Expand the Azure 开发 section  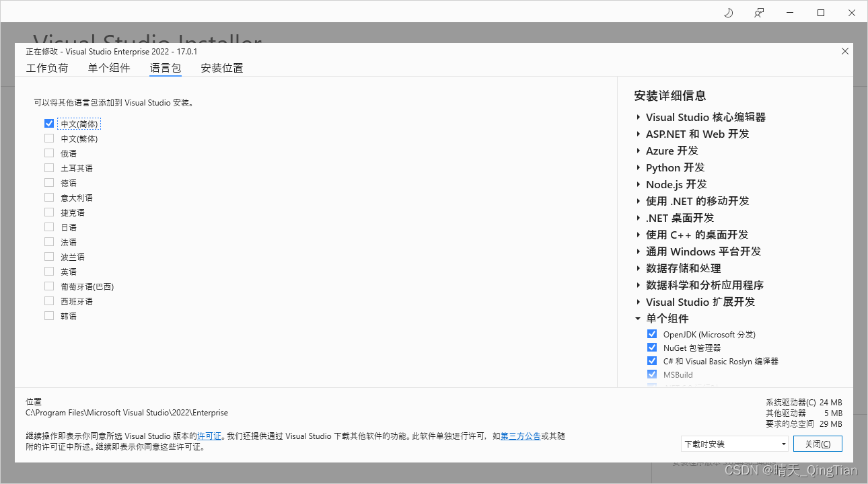pos(638,151)
